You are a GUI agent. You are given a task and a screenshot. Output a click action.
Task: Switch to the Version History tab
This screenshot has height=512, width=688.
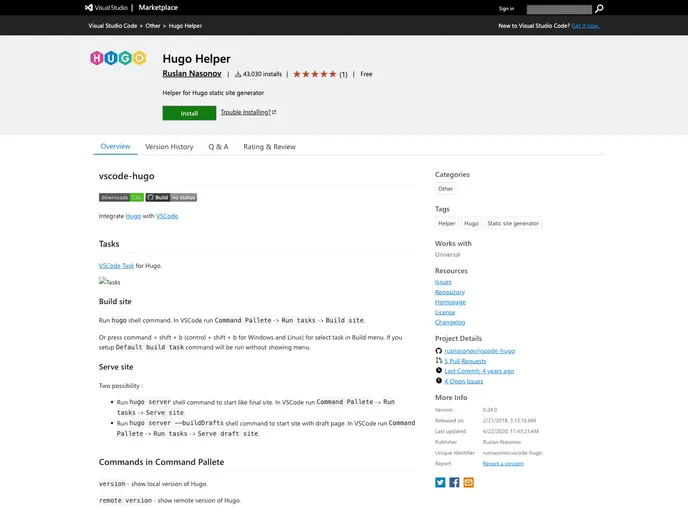[169, 147]
